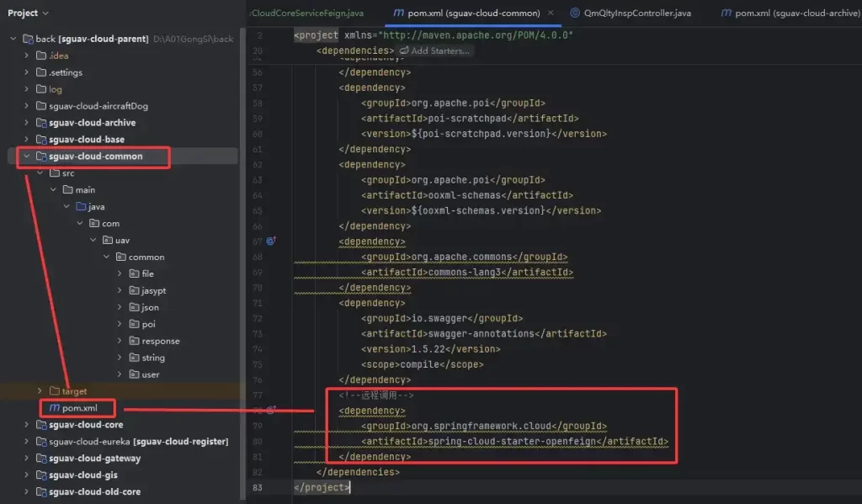Collapse the sguav-cloud-common module

[27, 157]
